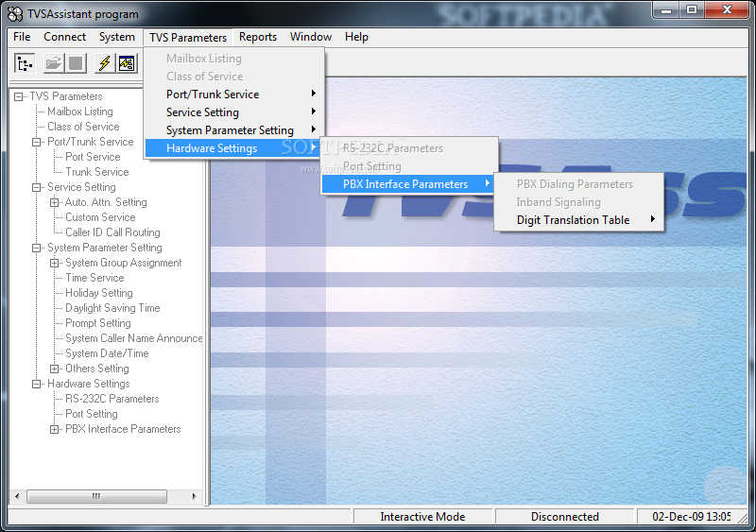Click the tree view toolbar icon
The image size is (756, 532).
25,63
